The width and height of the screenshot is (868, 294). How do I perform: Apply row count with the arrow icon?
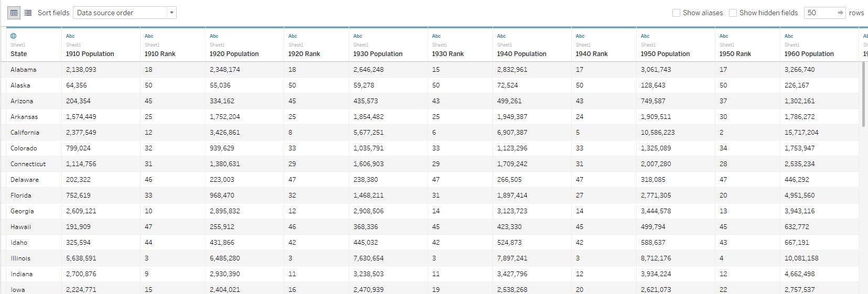tap(840, 13)
